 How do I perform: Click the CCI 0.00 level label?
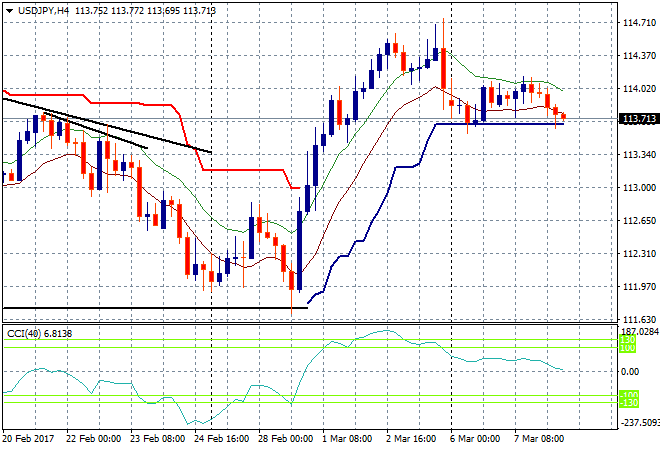click(x=630, y=372)
